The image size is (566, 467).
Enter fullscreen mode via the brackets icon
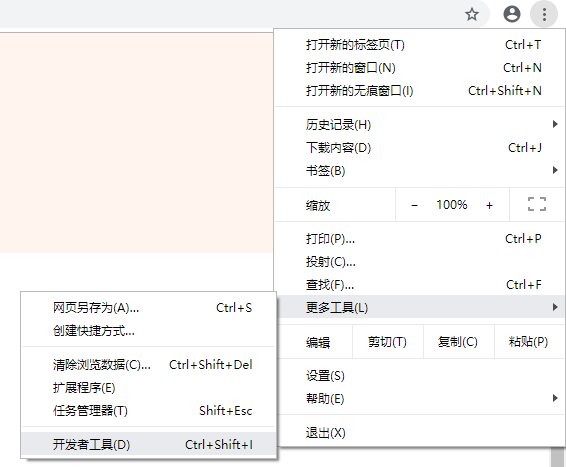(537, 204)
